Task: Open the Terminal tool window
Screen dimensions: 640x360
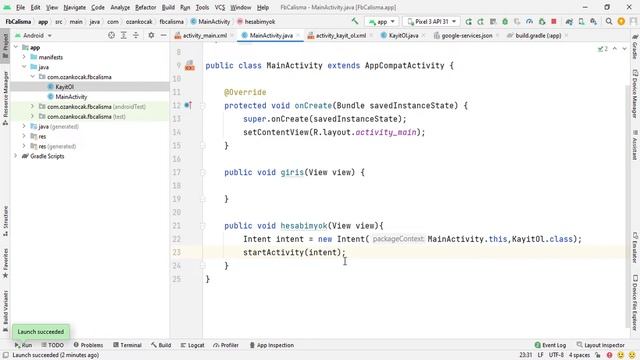Action: tap(127, 345)
